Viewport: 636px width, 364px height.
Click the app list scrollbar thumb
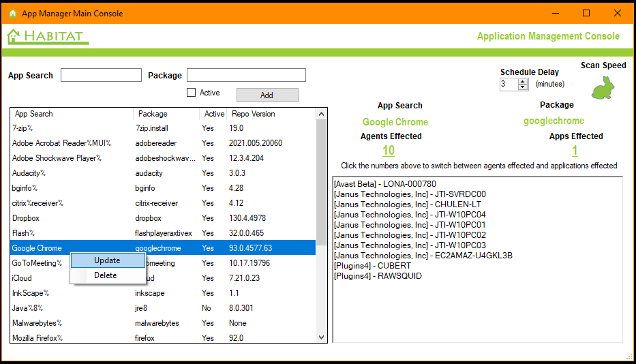[x=321, y=183]
